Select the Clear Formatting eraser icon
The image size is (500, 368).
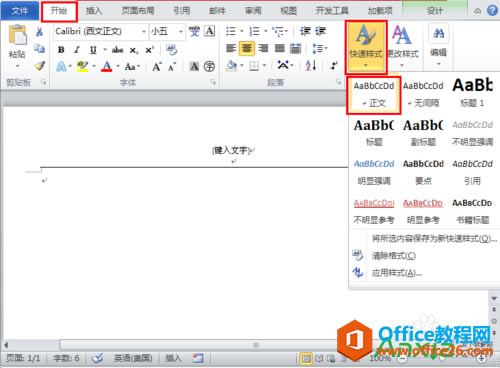(x=172, y=50)
